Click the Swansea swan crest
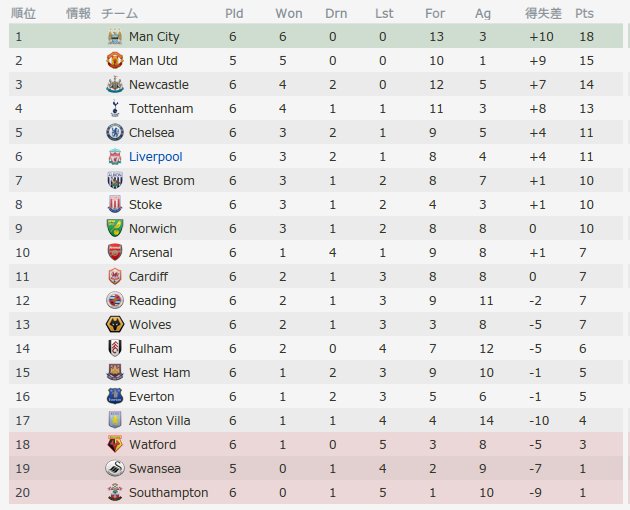 (x=115, y=468)
